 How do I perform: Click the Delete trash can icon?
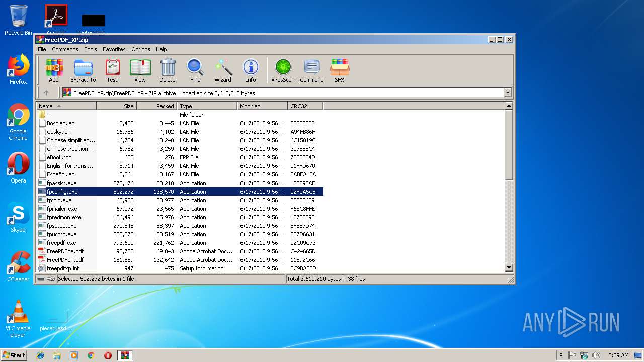(x=168, y=70)
